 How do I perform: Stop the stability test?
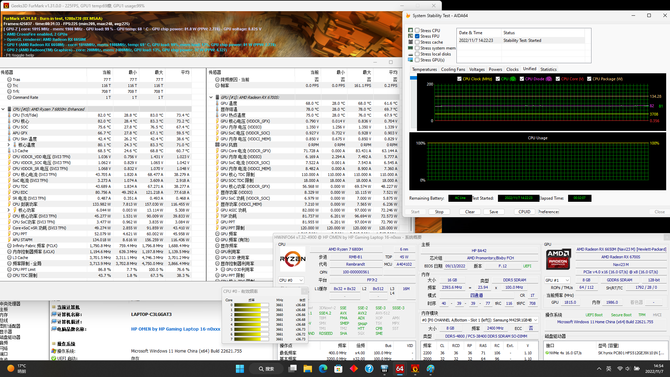pyautogui.click(x=439, y=212)
